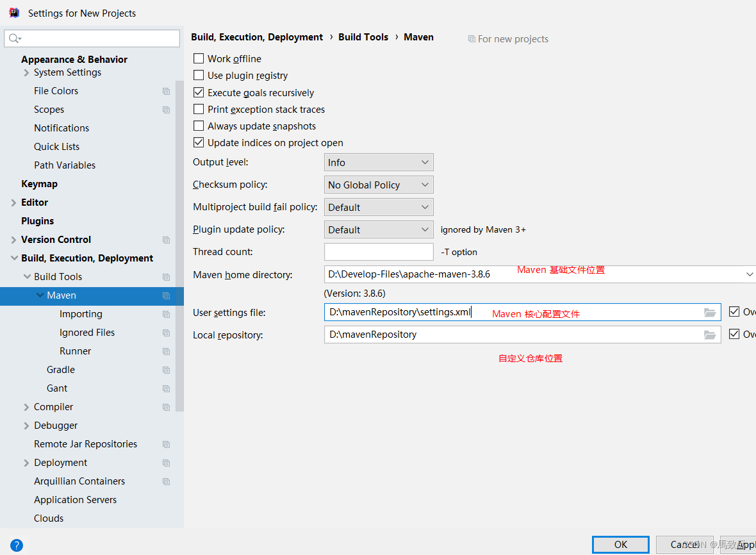This screenshot has height=555, width=756.
Task: Click the project-level icon beside Runner
Action: (x=167, y=351)
